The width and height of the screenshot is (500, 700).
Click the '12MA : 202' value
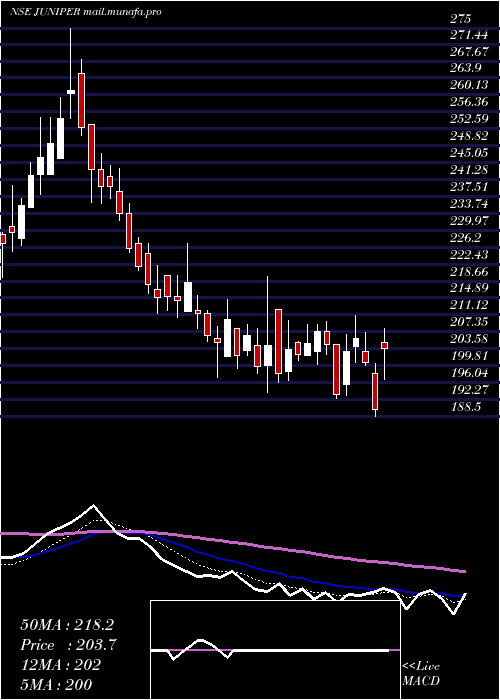(x=60, y=665)
